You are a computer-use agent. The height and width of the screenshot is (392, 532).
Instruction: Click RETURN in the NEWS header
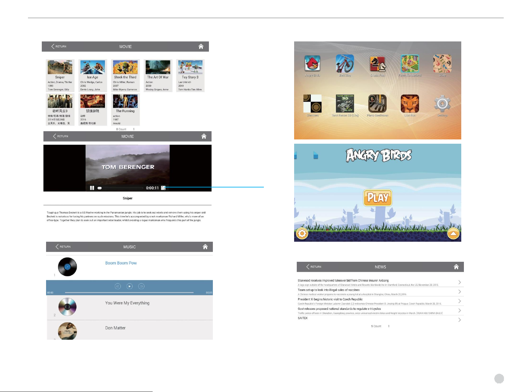click(314, 267)
